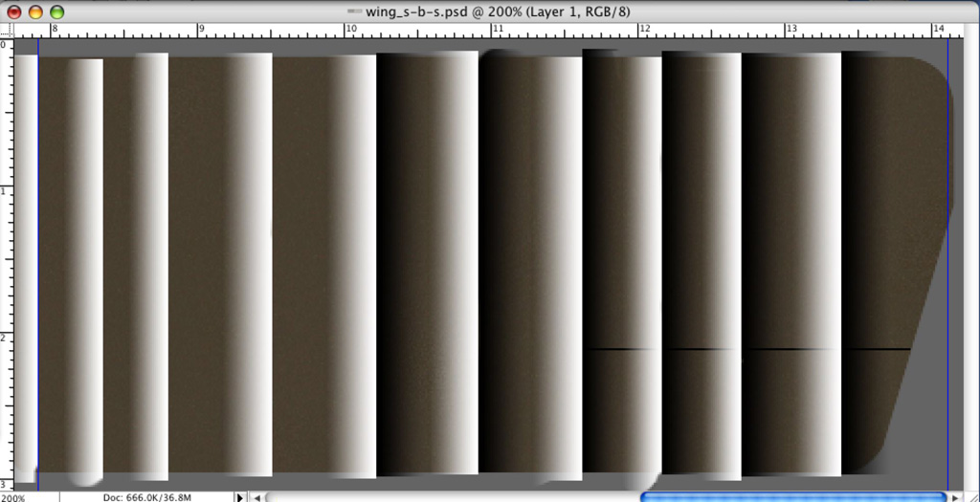Click the green zoom window button
The image size is (980, 502).
(x=56, y=11)
